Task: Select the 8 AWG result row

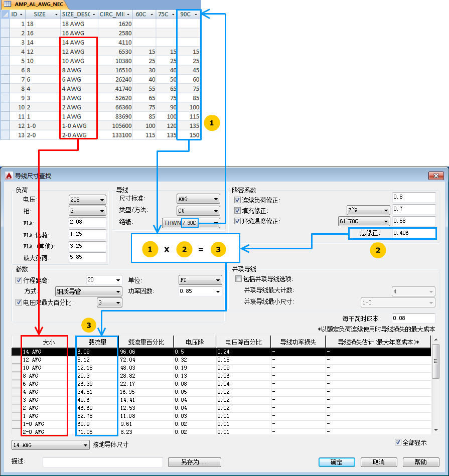Action: point(221,376)
